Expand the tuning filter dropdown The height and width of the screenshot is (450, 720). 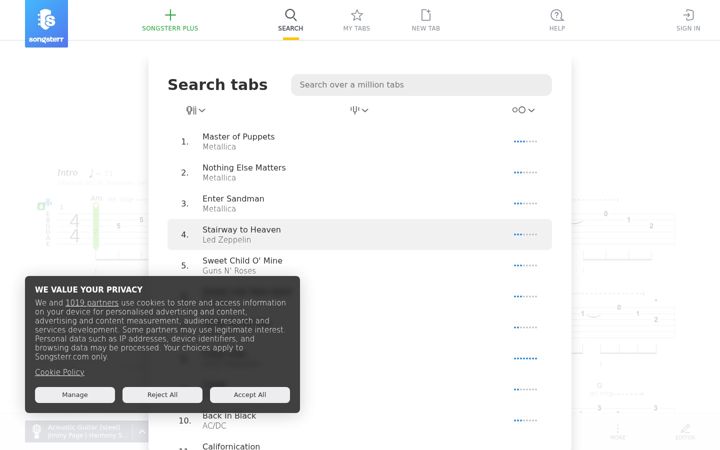point(359,110)
